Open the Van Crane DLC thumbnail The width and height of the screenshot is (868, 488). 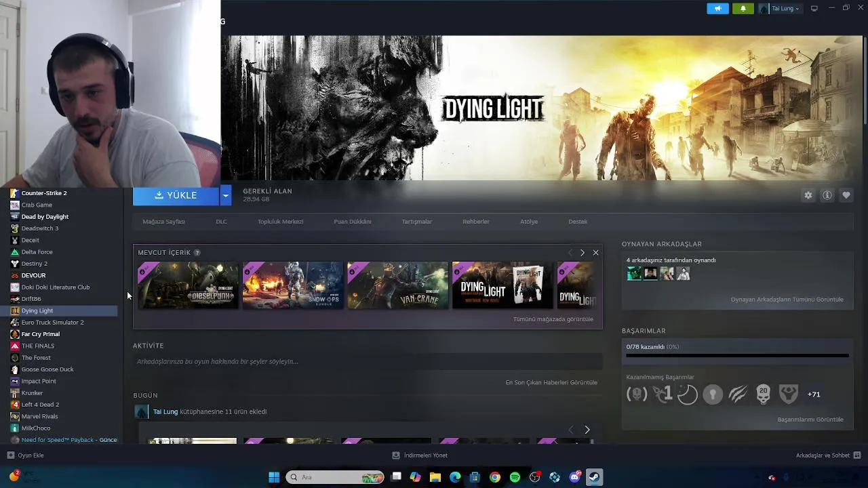tap(398, 285)
